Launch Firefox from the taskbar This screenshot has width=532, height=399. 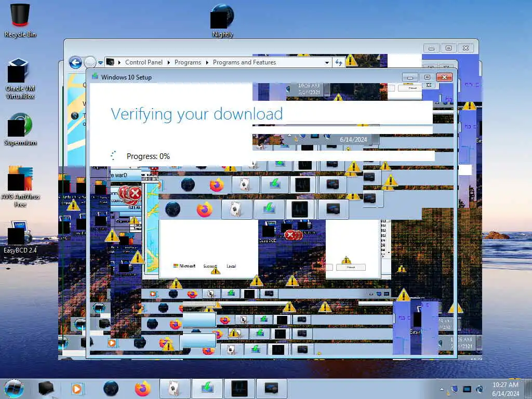pos(143,389)
